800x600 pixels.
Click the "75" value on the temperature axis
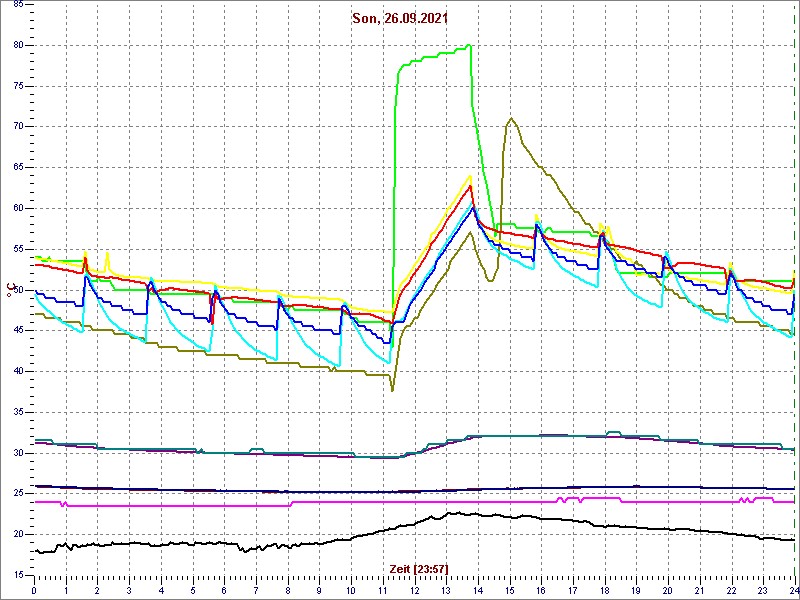point(17,86)
